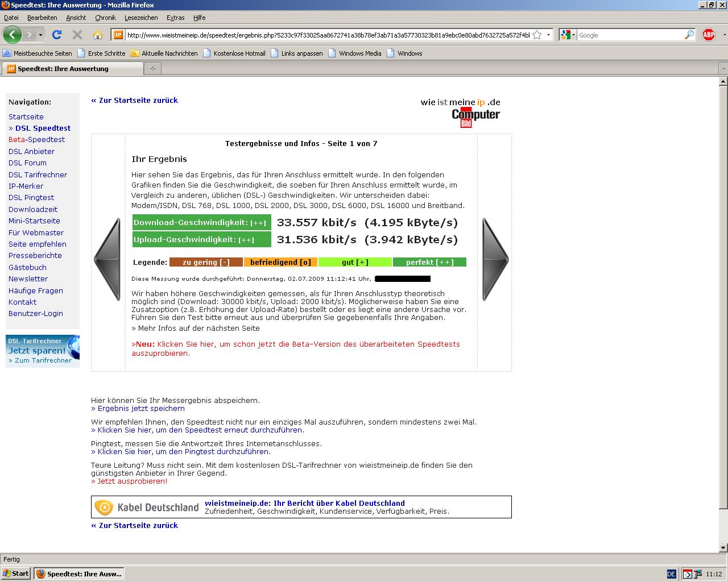Click the DSL Pingtest navigation link

pos(31,197)
